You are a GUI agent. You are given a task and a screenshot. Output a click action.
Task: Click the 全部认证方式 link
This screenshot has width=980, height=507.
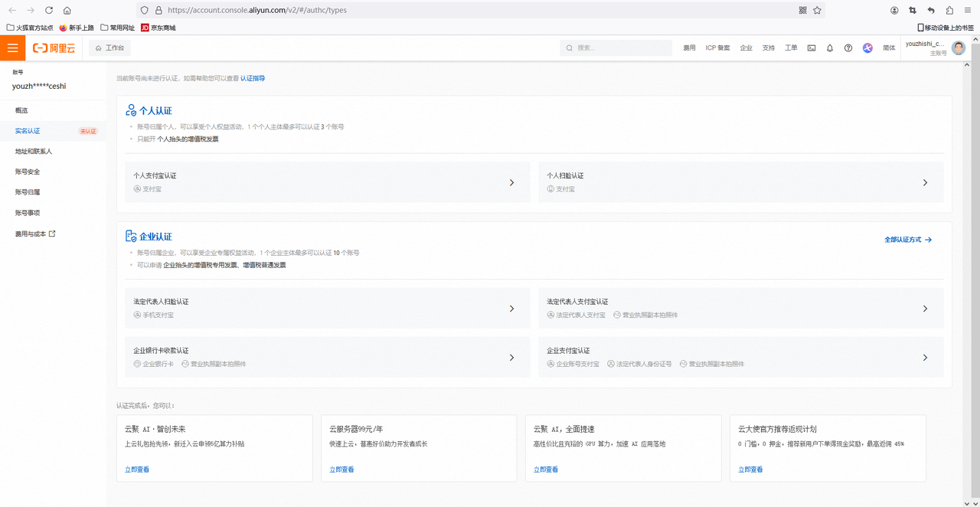pos(907,240)
